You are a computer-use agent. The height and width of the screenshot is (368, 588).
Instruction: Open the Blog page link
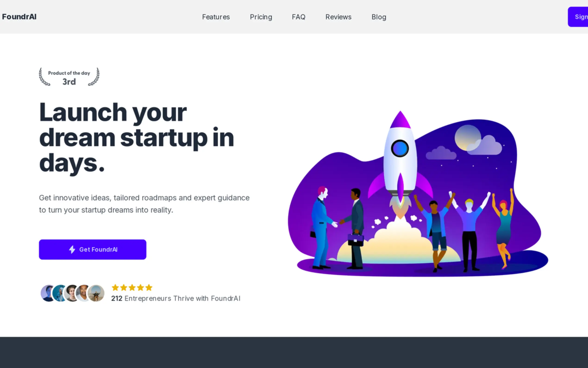[379, 17]
